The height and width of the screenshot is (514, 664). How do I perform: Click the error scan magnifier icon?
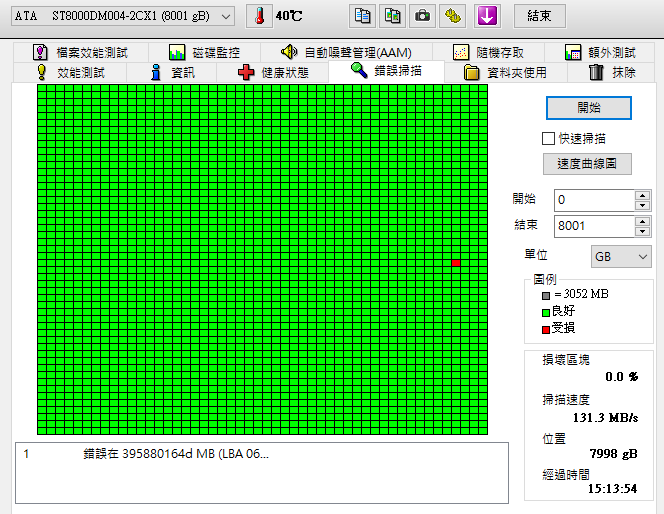(359, 70)
